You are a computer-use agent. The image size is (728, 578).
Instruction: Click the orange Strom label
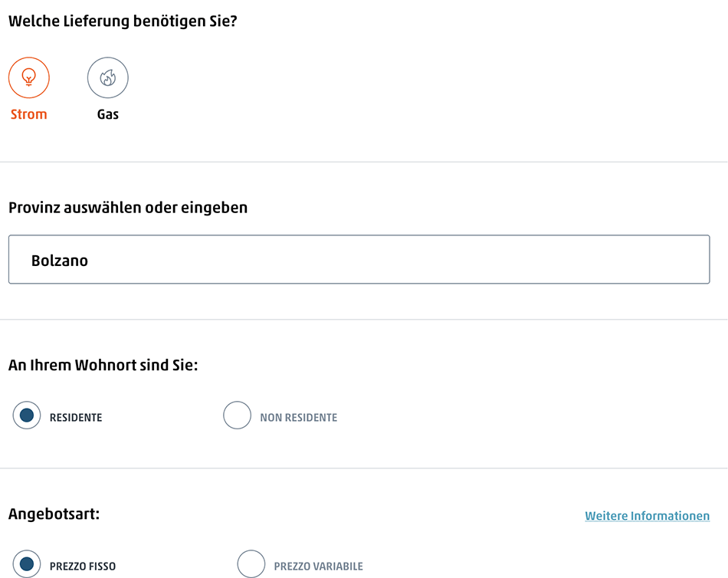[29, 114]
